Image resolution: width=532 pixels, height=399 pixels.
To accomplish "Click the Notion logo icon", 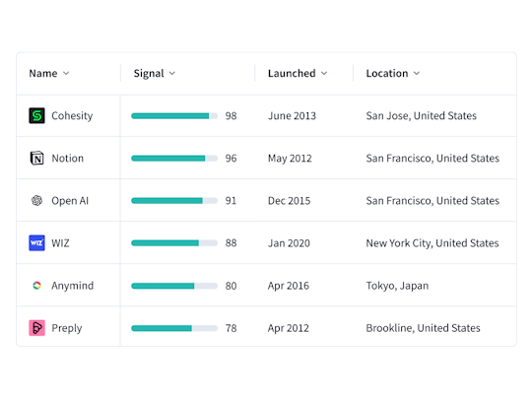I will pyautogui.click(x=36, y=158).
